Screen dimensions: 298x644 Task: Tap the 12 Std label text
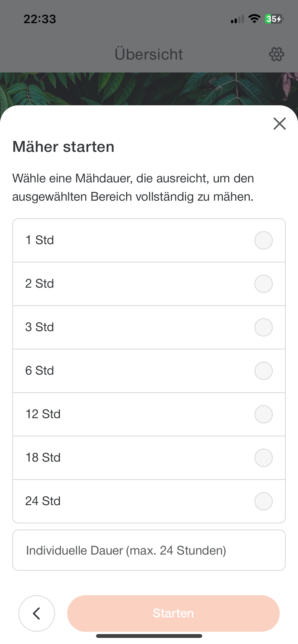click(x=43, y=414)
